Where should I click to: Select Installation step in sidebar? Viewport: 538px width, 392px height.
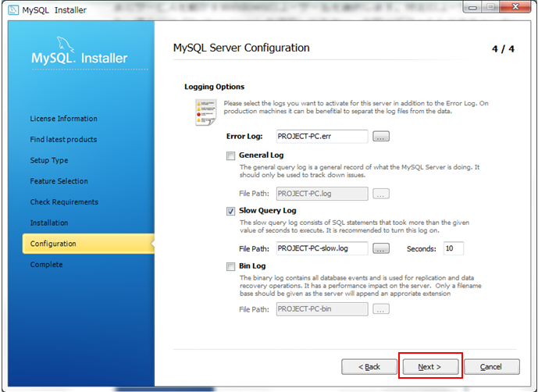(49, 223)
